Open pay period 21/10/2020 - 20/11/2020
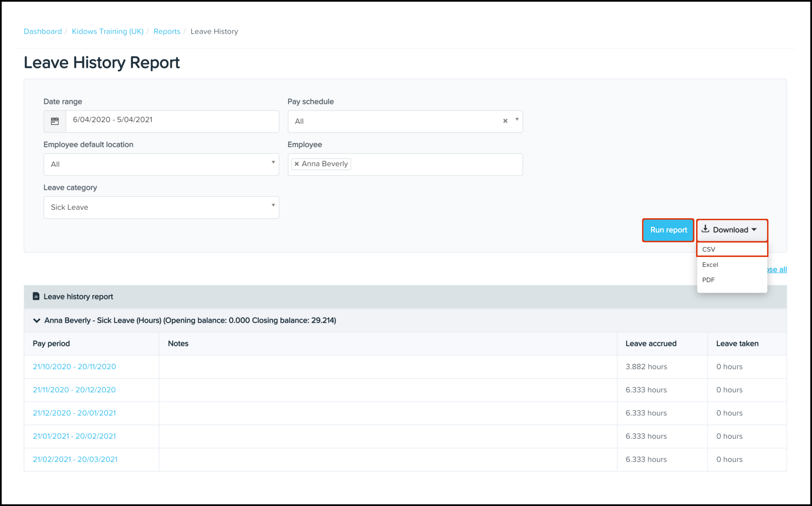812x506 pixels. pyautogui.click(x=74, y=367)
